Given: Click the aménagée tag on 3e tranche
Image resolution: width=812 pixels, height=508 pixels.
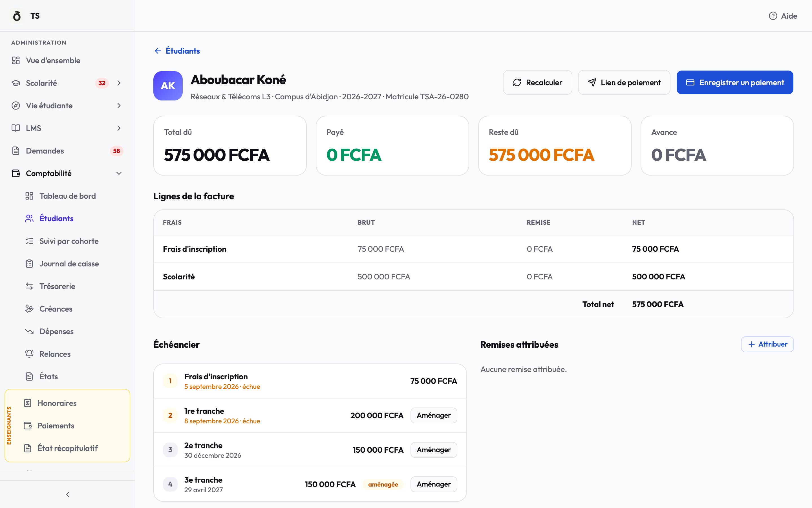Looking at the screenshot, I should [x=383, y=484].
